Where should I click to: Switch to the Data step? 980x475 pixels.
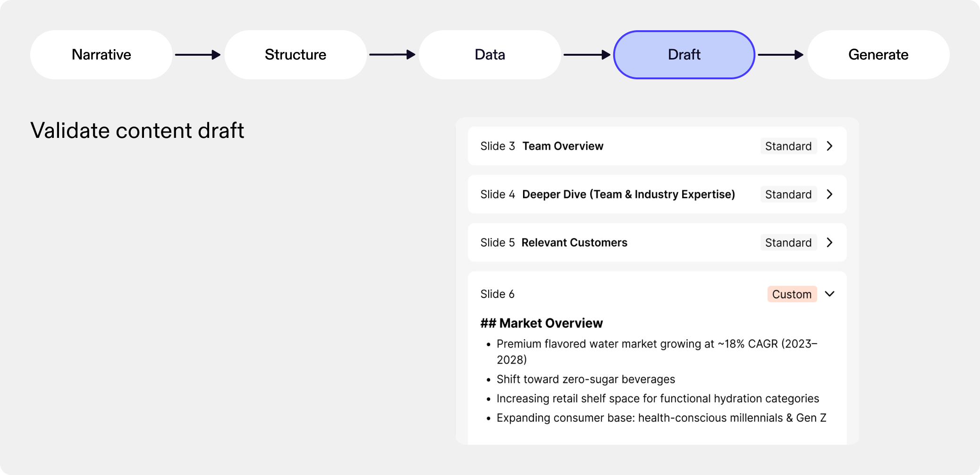pos(490,55)
